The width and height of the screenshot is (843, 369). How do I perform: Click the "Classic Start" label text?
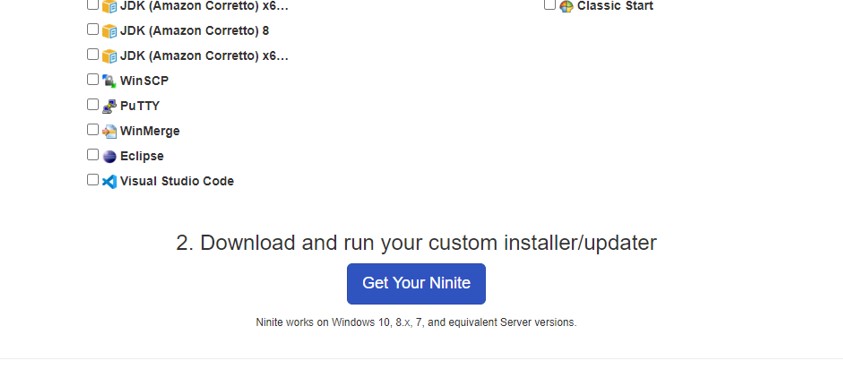click(x=615, y=6)
